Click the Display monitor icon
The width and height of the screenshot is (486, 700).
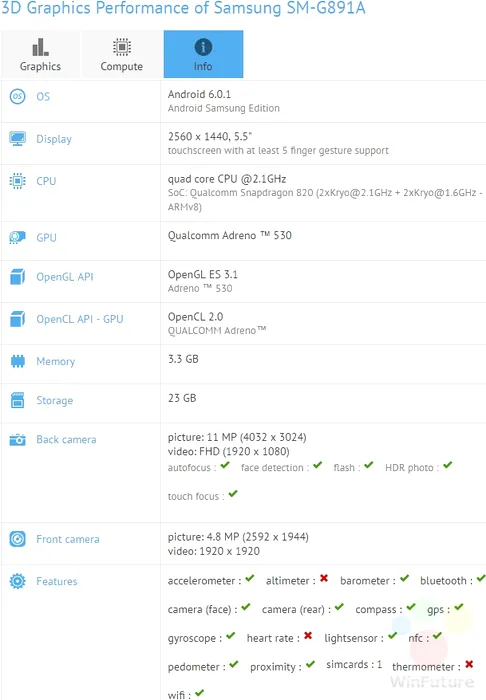click(17, 139)
